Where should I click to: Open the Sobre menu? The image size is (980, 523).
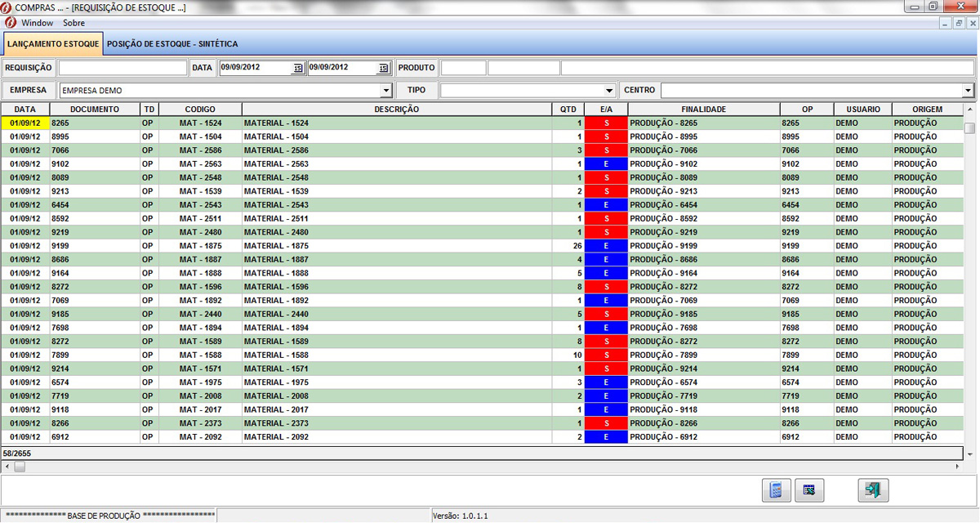coord(74,23)
